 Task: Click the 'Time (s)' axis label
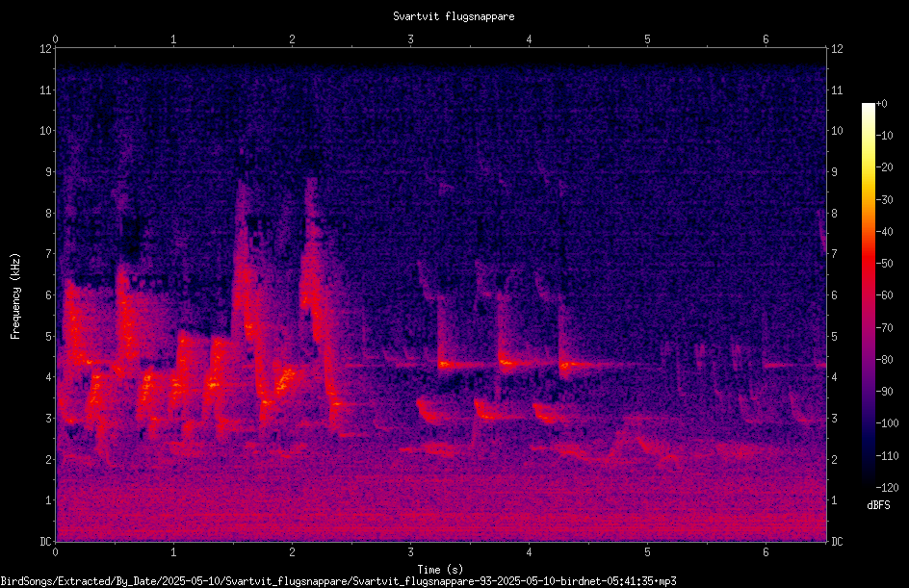[440, 570]
